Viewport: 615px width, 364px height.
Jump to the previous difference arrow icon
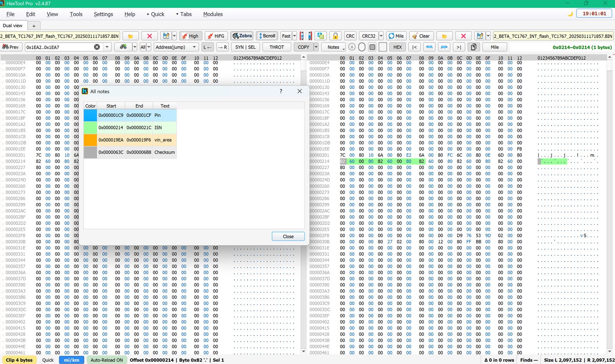tap(429, 47)
